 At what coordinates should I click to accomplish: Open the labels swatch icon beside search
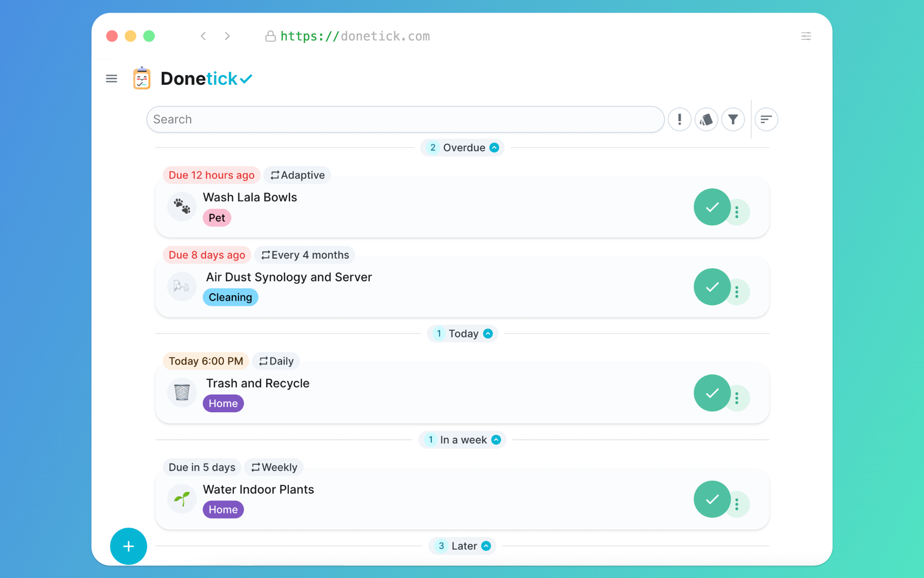tap(706, 119)
